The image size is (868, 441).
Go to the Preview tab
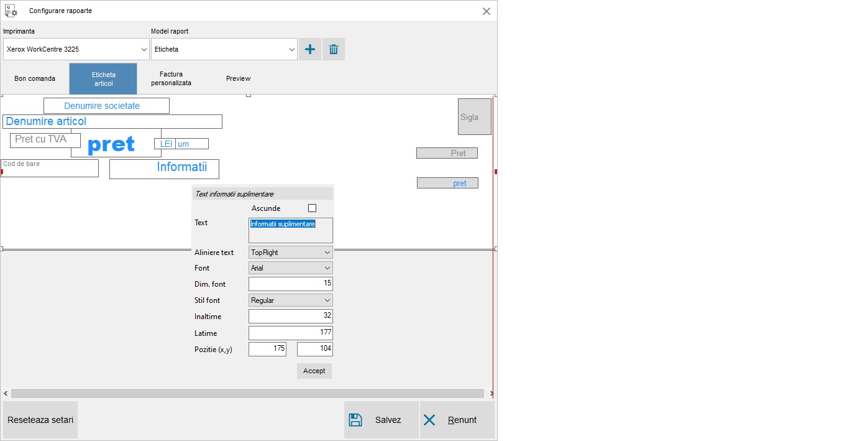(239, 78)
